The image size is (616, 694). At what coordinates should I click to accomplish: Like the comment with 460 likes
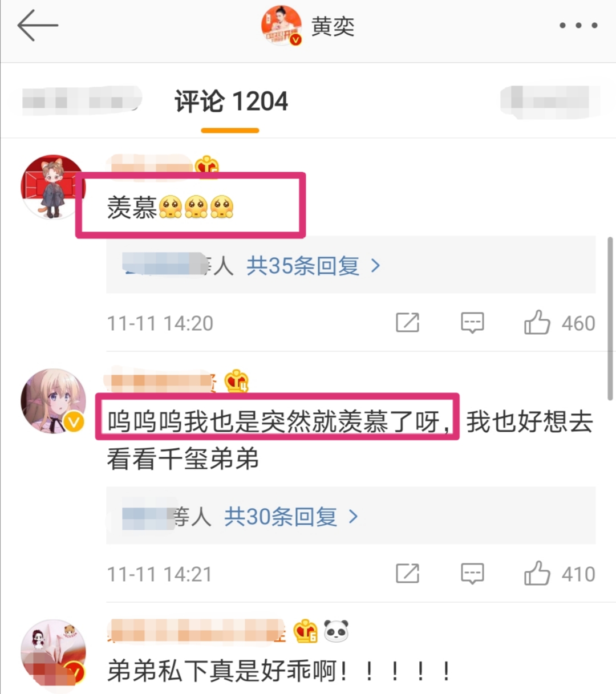[559, 323]
